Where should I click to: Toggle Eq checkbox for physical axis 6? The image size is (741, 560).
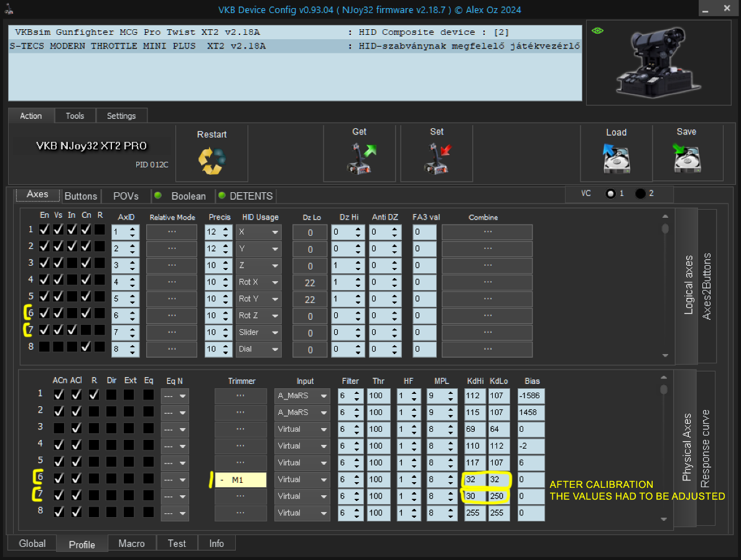[149, 478]
